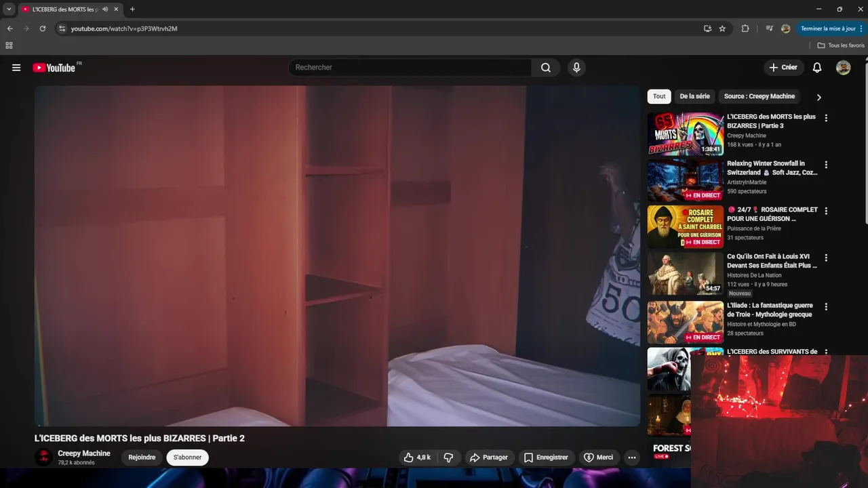This screenshot has width=868, height=488.
Task: Open 'L'Iliade : La fantastique guerre' title
Action: (770, 310)
